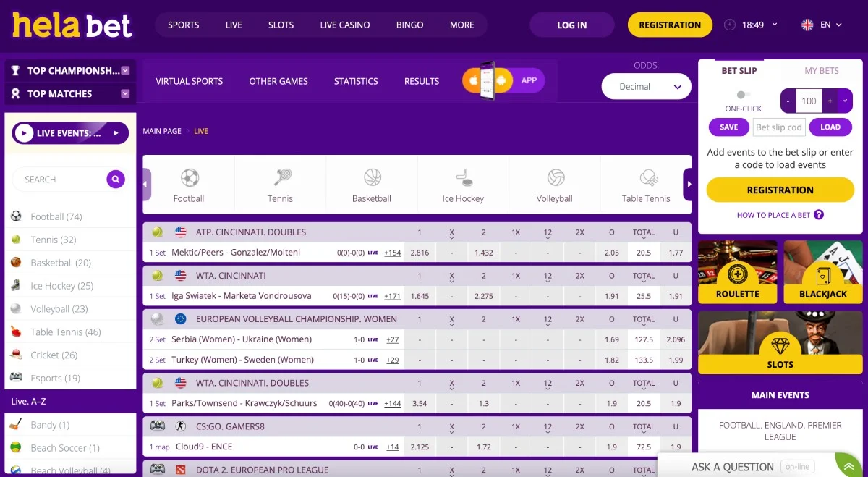Expand +154 markets for Mektic/Peers match
868x477 pixels.
(x=393, y=253)
